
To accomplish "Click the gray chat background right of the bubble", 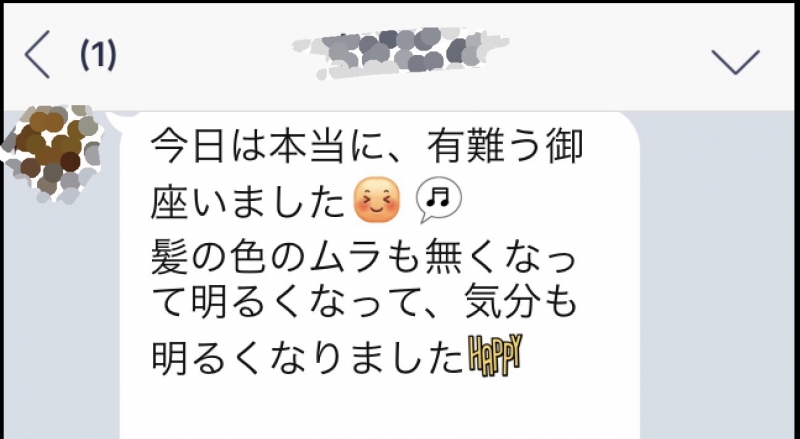I will (x=718, y=275).
